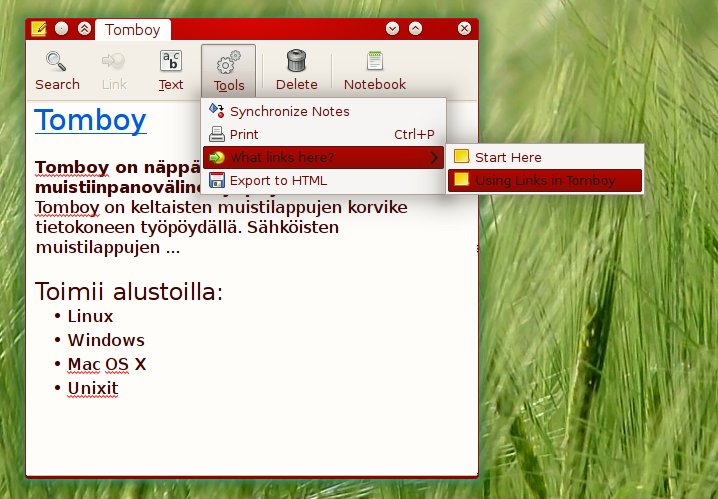Click the Tools gear icon
The width and height of the screenshot is (718, 499).
[228, 62]
